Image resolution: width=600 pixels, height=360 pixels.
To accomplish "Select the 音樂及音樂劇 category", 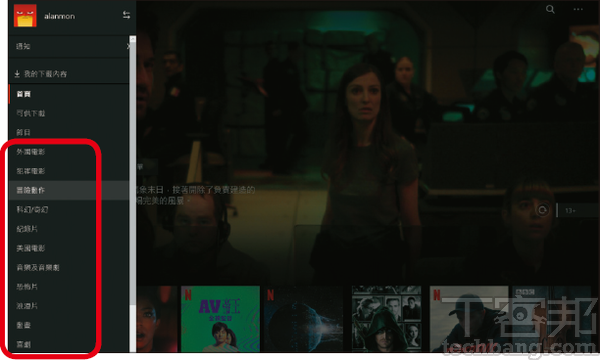I will pos(69,267).
